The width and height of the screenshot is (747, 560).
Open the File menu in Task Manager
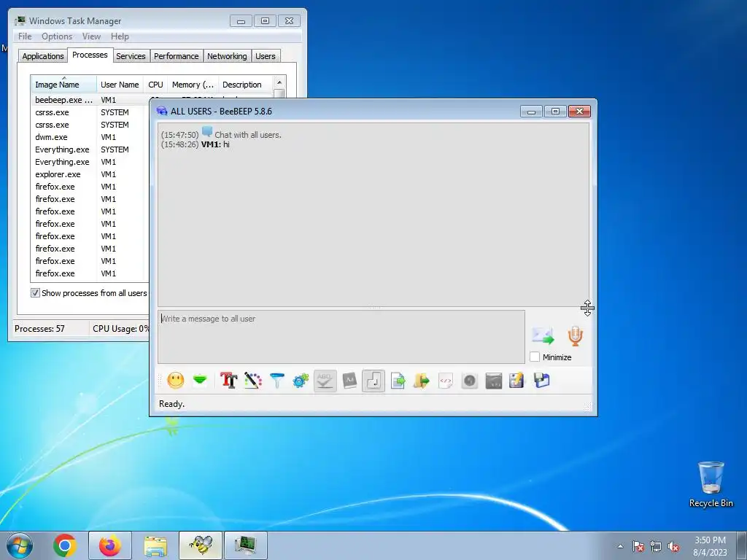click(x=25, y=36)
